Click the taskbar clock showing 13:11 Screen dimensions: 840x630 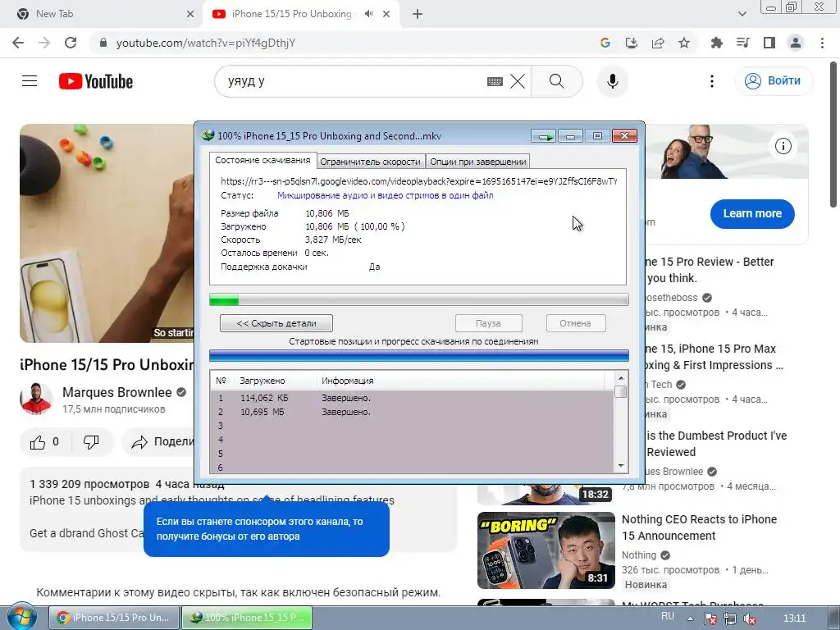(x=794, y=619)
